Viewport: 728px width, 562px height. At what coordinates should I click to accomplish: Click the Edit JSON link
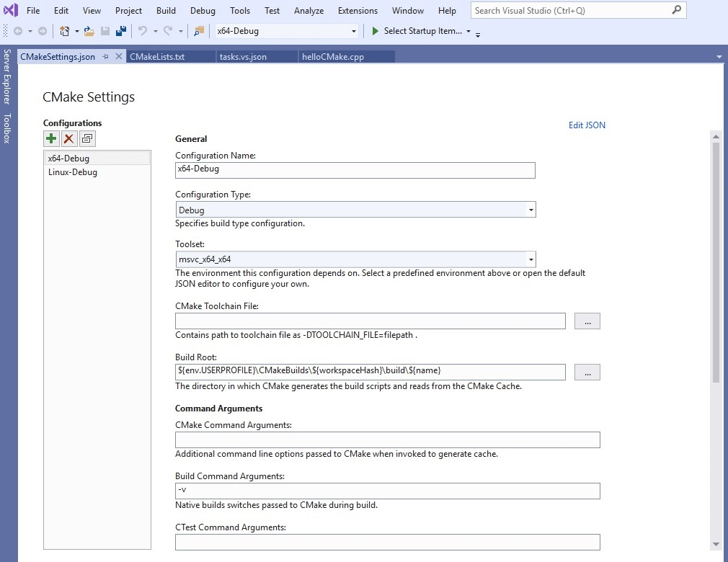(x=587, y=125)
